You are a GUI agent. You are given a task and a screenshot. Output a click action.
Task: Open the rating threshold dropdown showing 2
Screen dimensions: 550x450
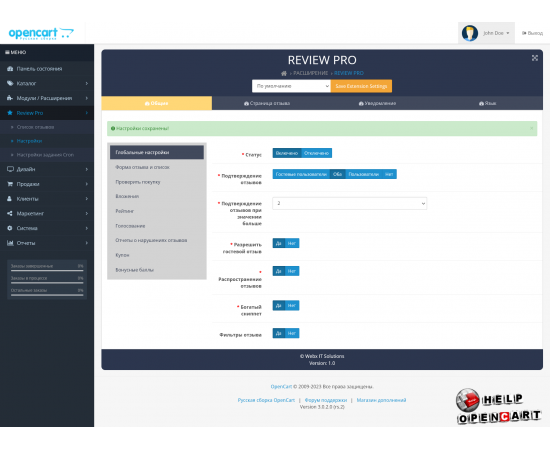[350, 203]
